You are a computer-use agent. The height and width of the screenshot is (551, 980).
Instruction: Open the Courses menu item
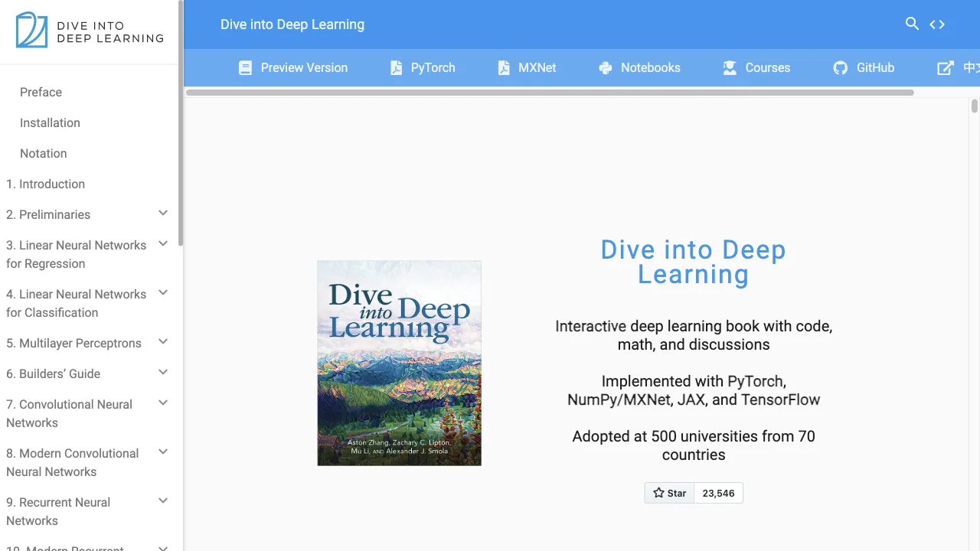[x=756, y=68]
